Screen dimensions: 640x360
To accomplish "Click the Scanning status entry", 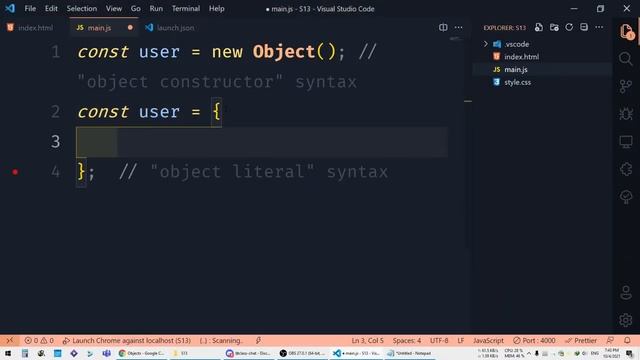I will 220,340.
